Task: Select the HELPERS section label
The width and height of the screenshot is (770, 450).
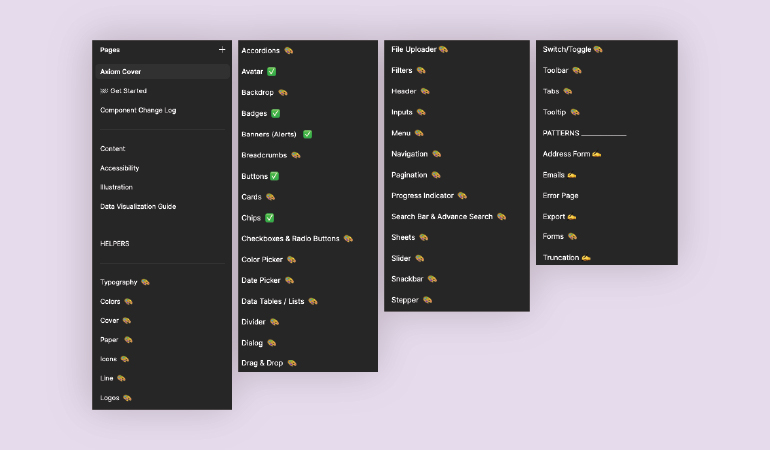Action: pos(114,244)
